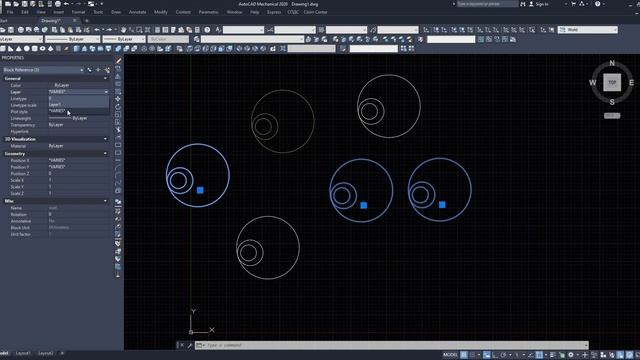Screen dimensions: 640x360
Task: Click the command line customize wrench
Action: tap(190, 345)
